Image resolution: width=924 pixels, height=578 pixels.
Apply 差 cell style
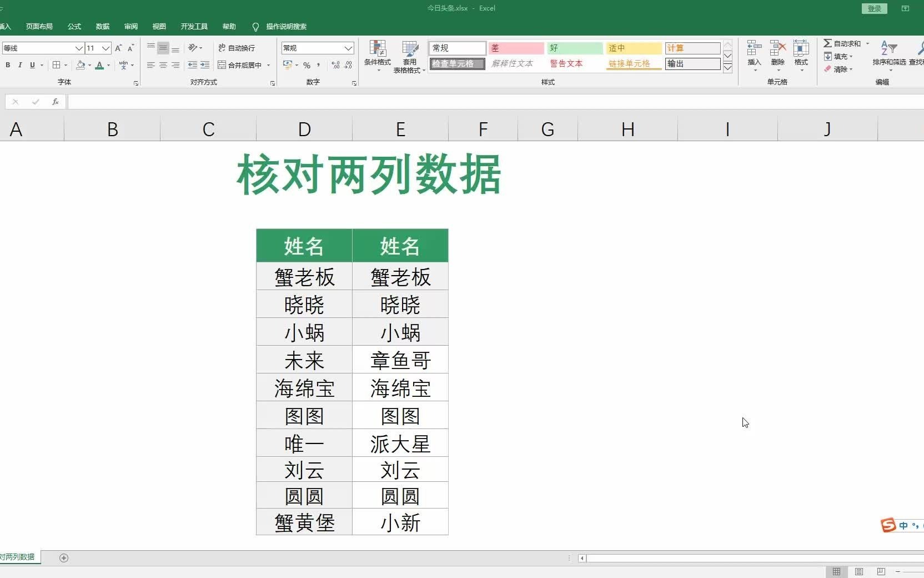(516, 48)
